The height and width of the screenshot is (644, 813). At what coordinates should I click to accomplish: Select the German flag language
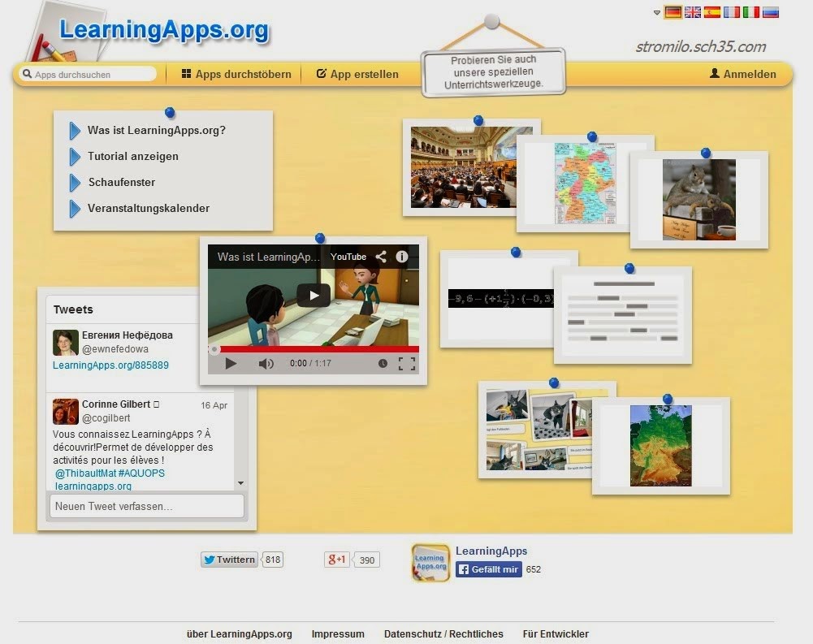tap(673, 12)
